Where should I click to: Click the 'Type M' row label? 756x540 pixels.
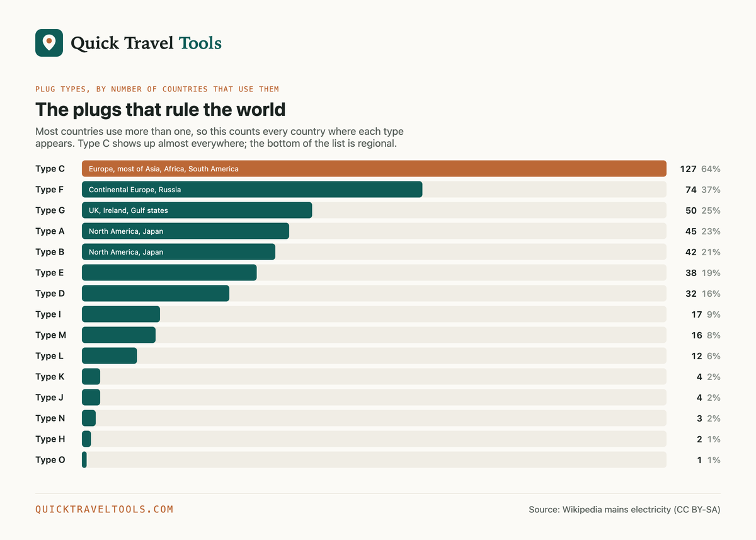50,335
